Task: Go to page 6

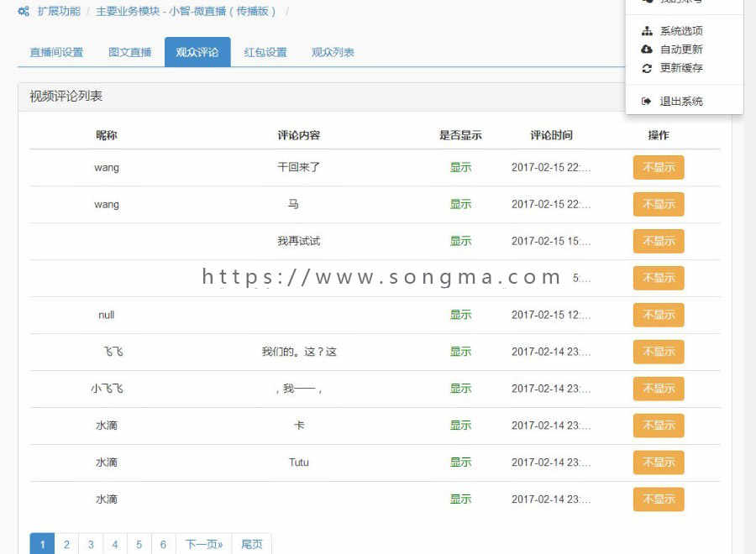Action: point(163,545)
